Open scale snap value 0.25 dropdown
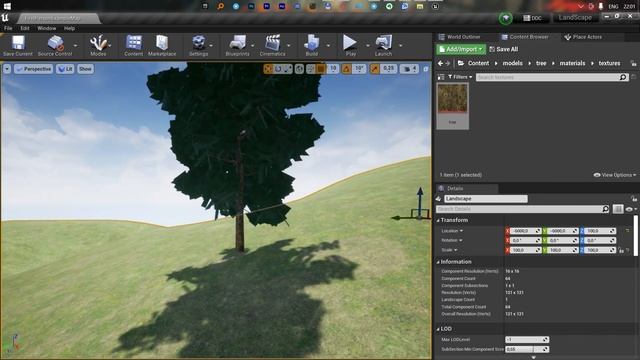Screen dimensions: 640x360 click(388, 69)
